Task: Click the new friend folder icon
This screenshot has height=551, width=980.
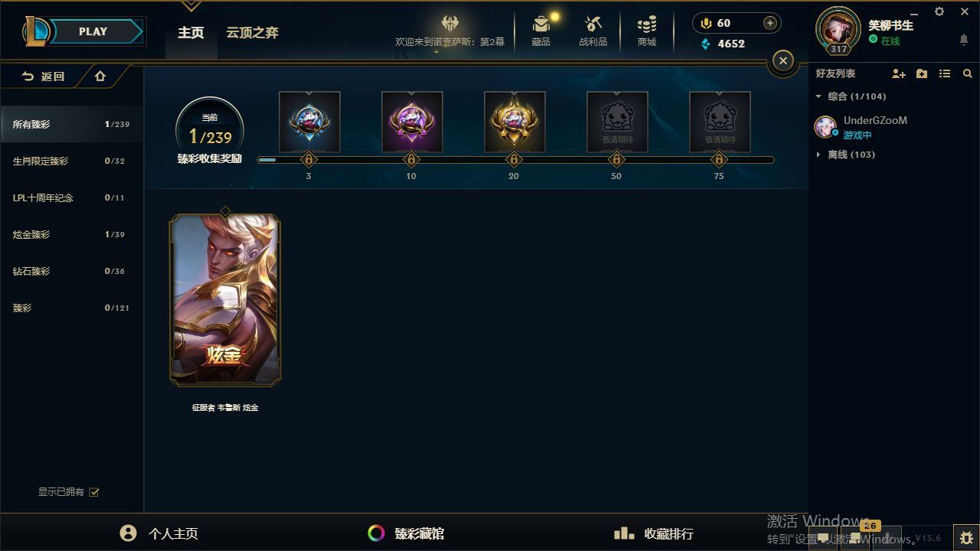Action: point(922,73)
